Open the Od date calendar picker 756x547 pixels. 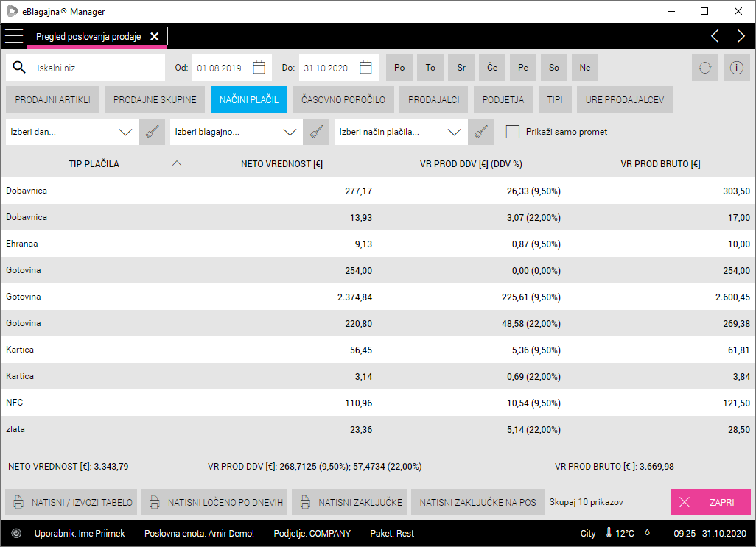[259, 68]
